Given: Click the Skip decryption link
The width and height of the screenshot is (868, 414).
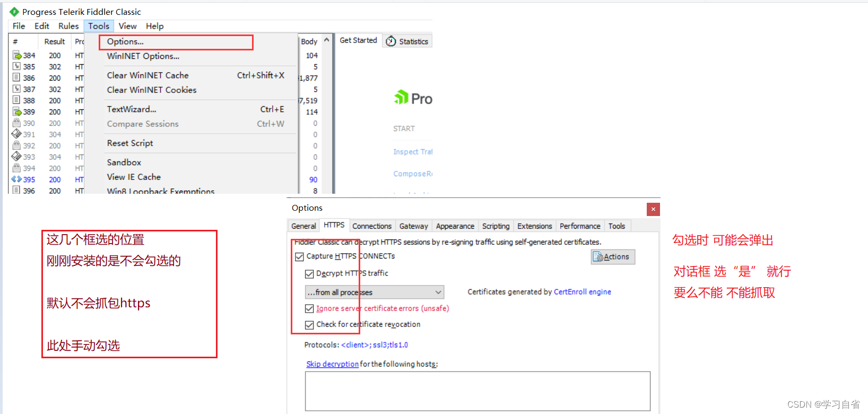Looking at the screenshot, I should [x=333, y=364].
